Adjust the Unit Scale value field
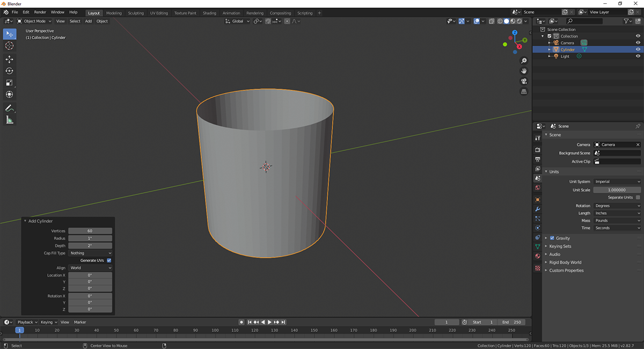 617,190
